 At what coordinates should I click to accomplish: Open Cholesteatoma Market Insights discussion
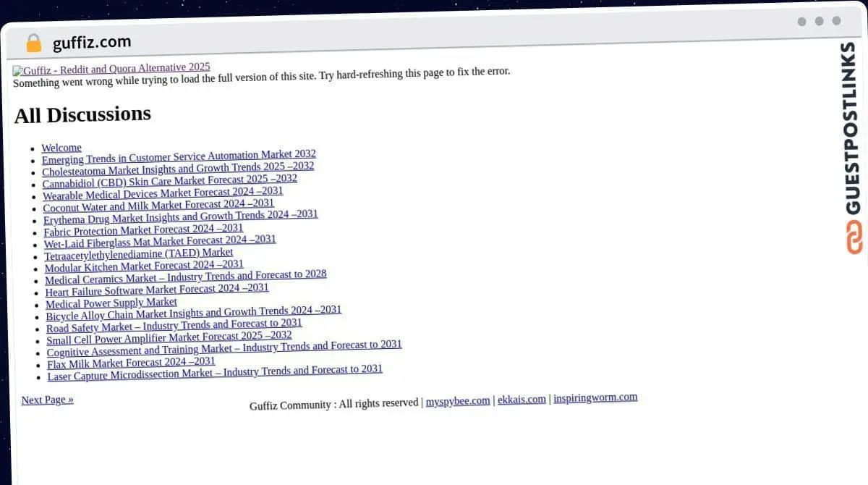point(178,169)
